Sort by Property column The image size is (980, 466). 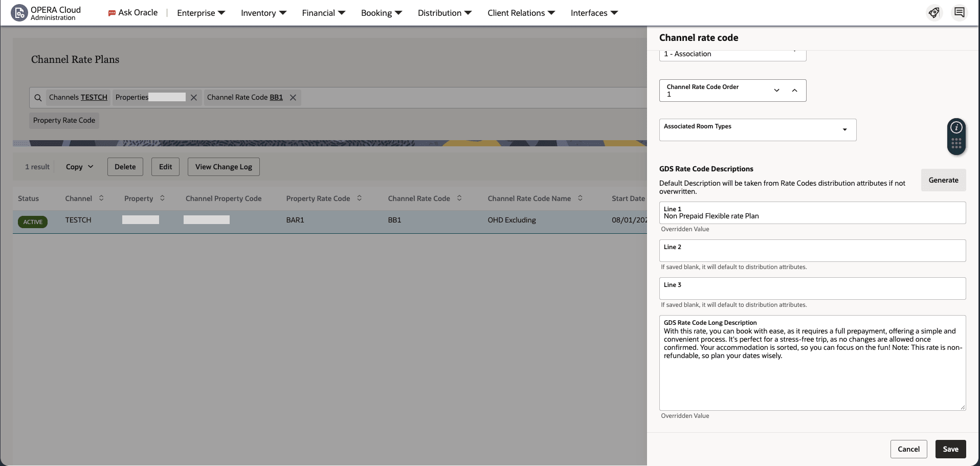point(162,198)
